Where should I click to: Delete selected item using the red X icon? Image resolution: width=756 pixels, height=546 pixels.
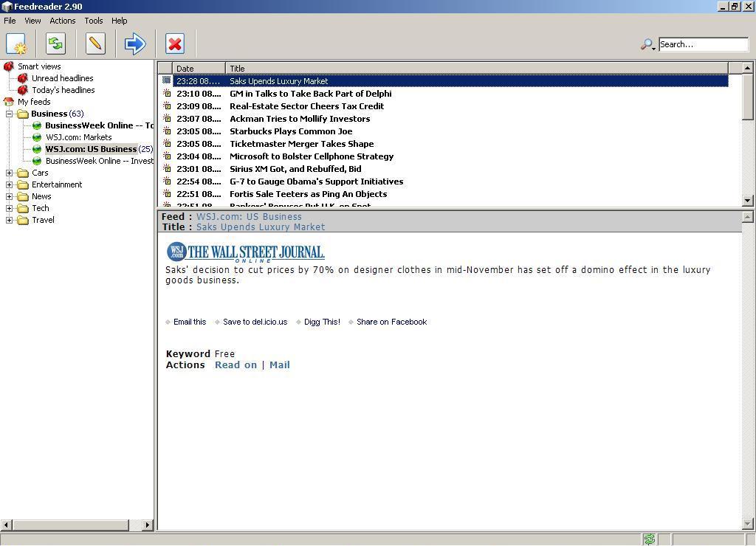pyautogui.click(x=174, y=44)
